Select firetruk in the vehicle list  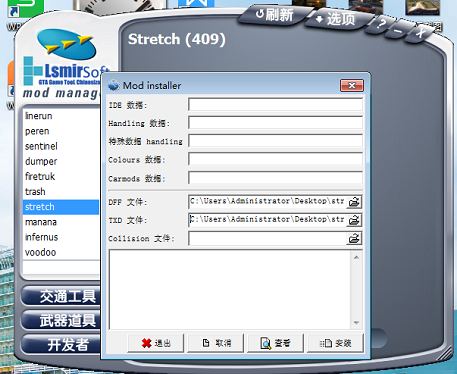pyautogui.click(x=61, y=177)
